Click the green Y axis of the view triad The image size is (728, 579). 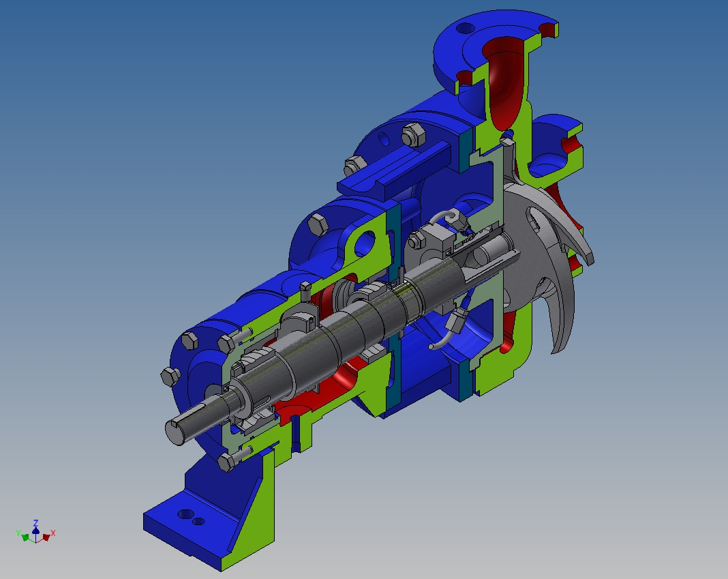[25, 536]
